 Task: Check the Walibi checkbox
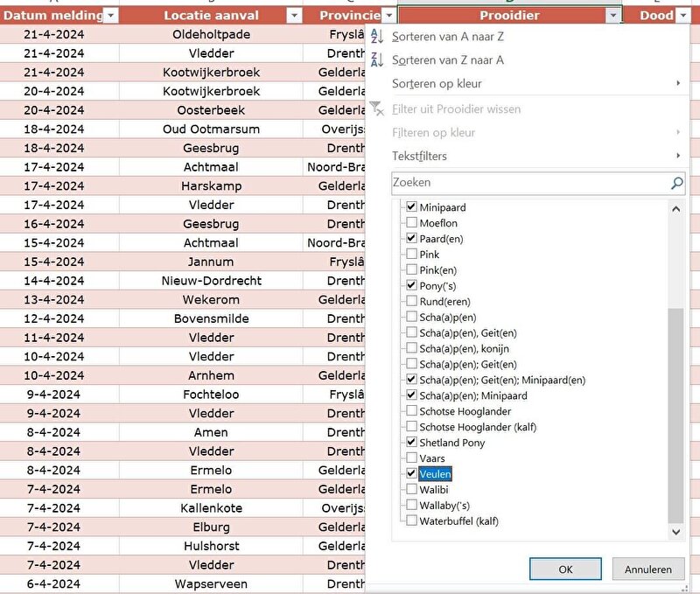tap(411, 489)
